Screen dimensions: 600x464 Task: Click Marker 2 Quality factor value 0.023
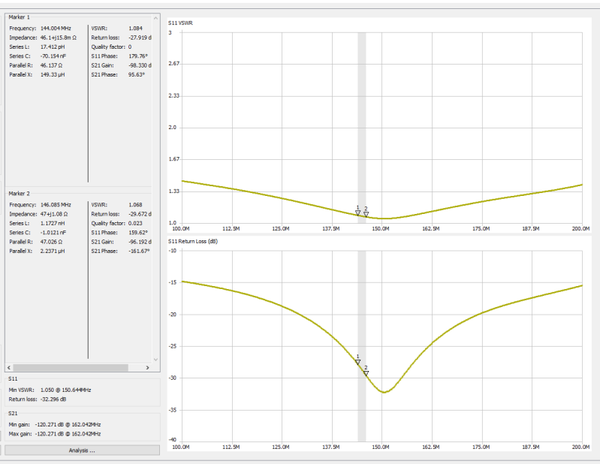[x=135, y=223]
